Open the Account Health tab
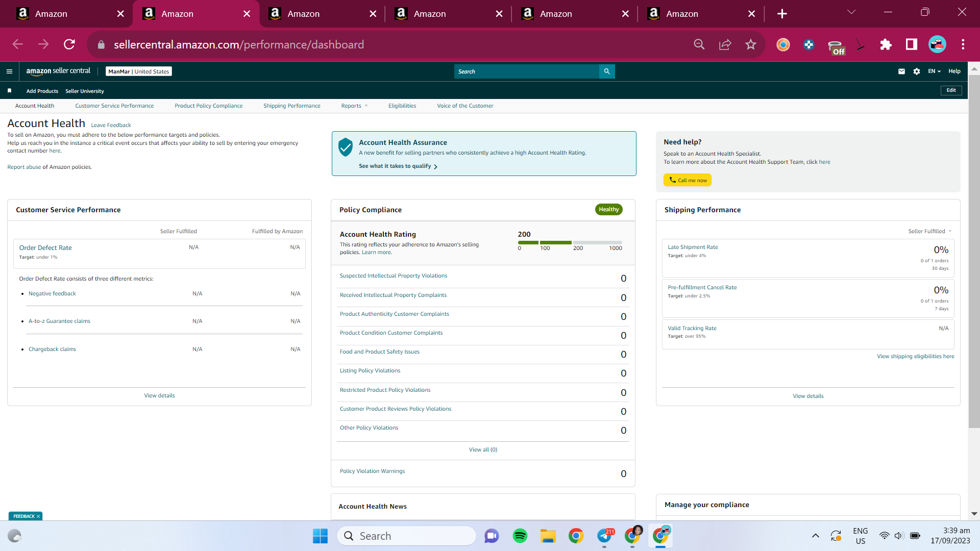The width and height of the screenshot is (980, 551). tap(35, 106)
